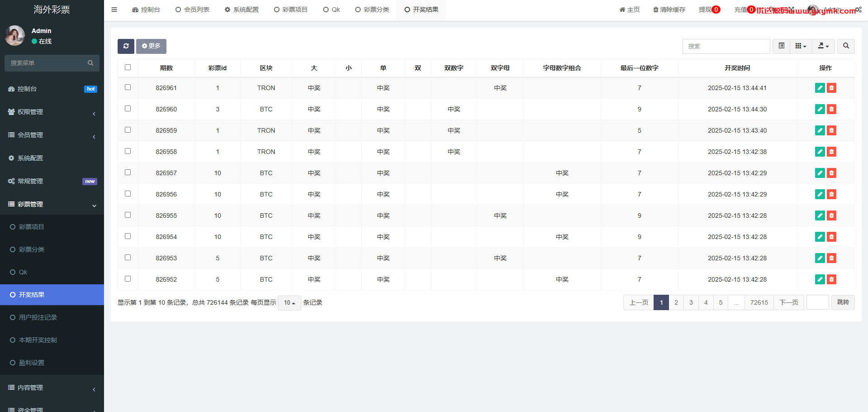
Task: Expand 内容管理 sidebar menu
Action: pos(52,388)
